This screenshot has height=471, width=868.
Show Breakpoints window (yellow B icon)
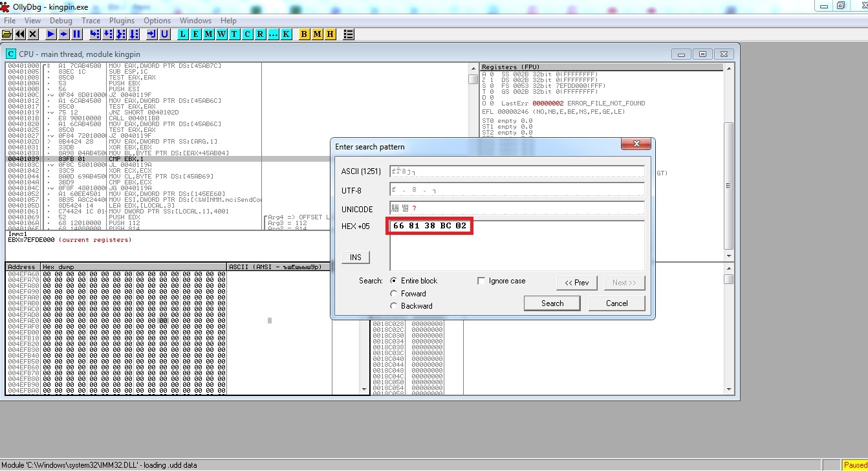tap(305, 34)
